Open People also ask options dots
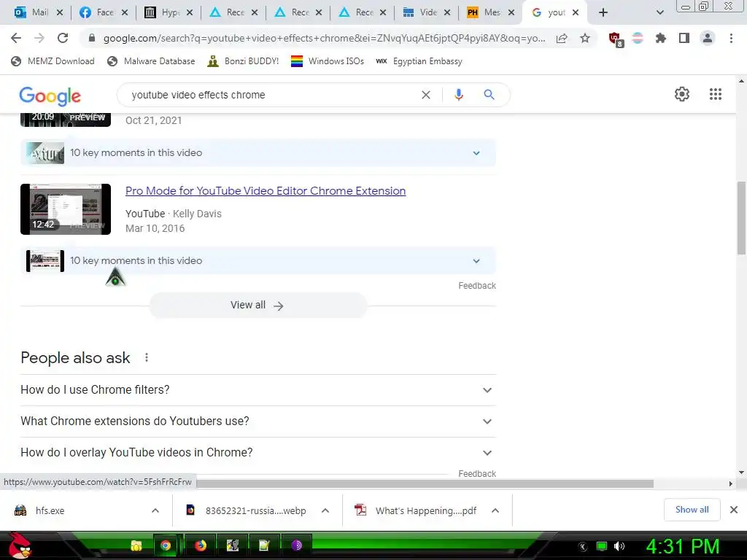 147,357
